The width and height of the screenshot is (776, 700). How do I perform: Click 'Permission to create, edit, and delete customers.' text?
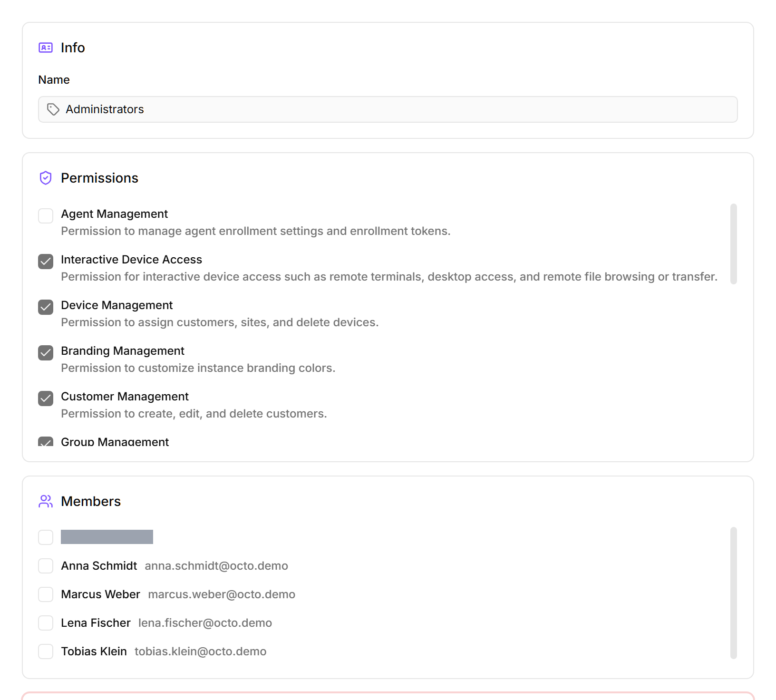coord(194,414)
